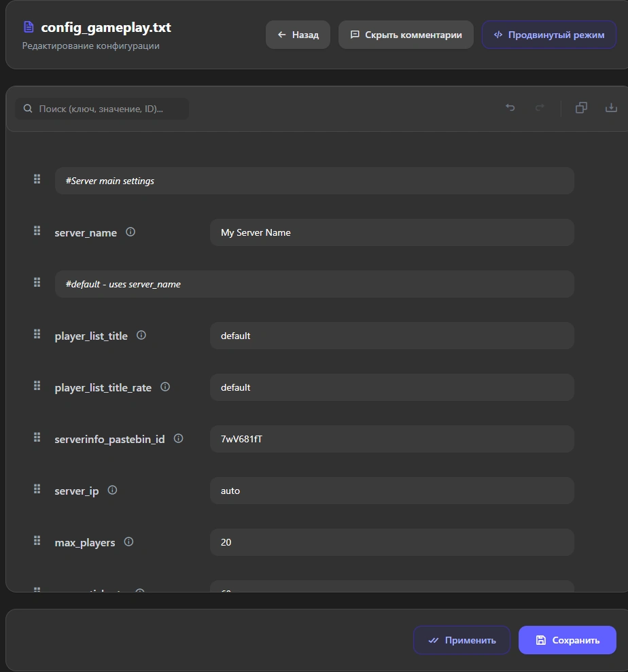Click the server_ip key label
628x672 pixels.
tap(77, 491)
